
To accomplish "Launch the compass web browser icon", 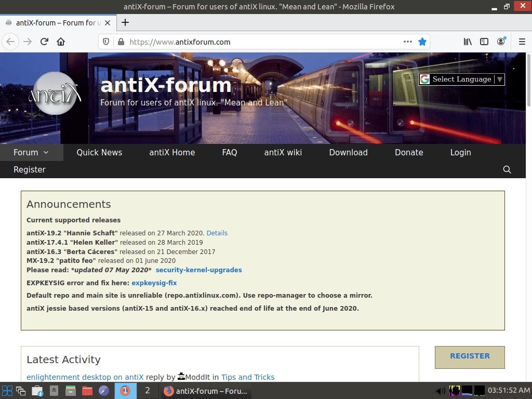I will click(x=104, y=391).
